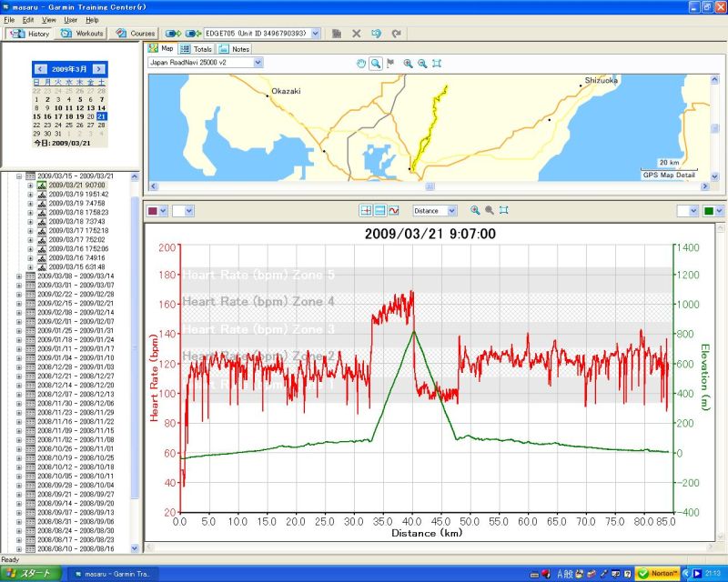The height and width of the screenshot is (582, 728).
Task: Select activity 2009/03/18 17:58:23
Action: coord(78,213)
